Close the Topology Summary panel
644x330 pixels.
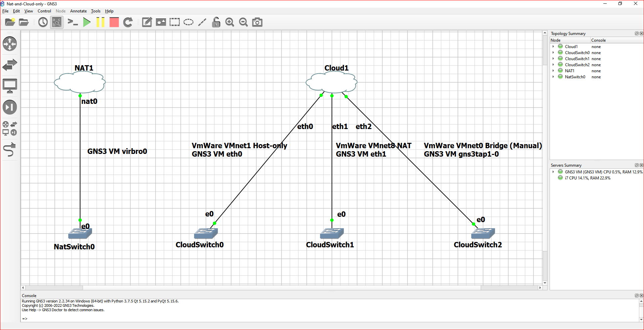click(x=641, y=34)
